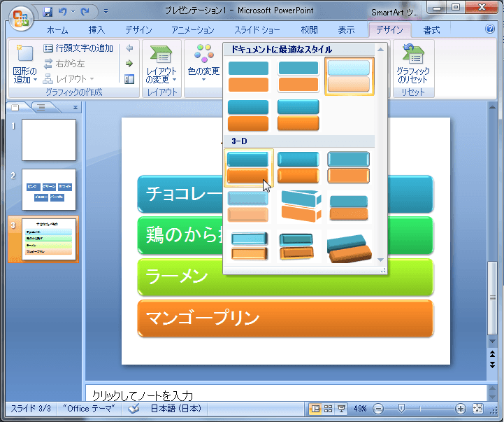Click the style gallery scroll up arrow
This screenshot has width=504, height=422.
tap(380, 50)
